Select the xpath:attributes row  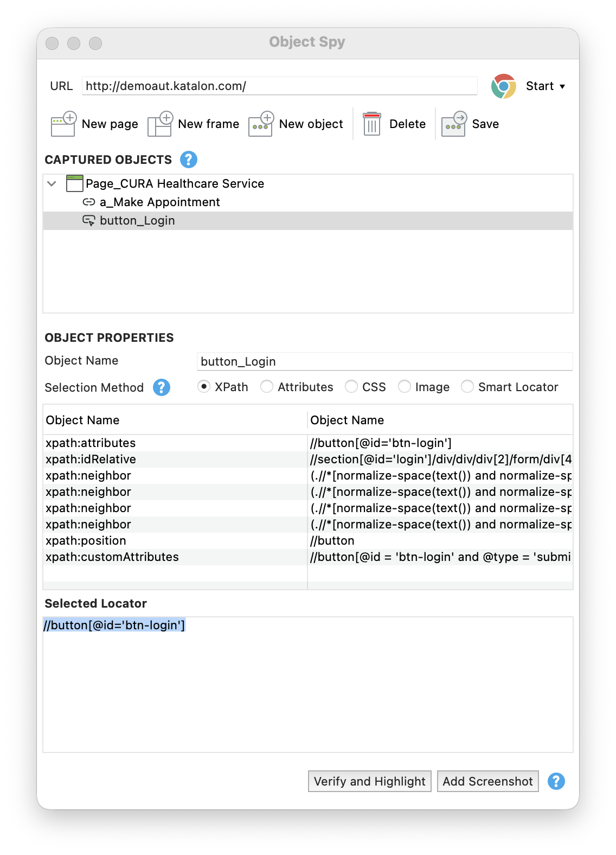[308, 443]
